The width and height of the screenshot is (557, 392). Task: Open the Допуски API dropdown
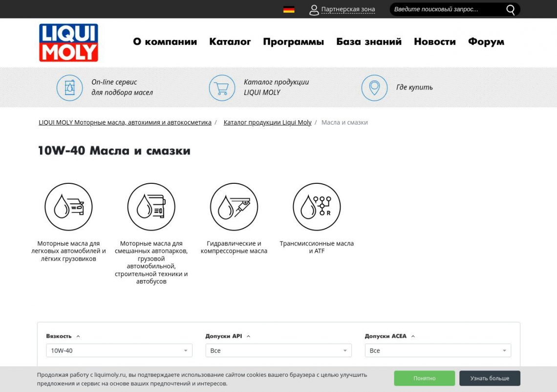coord(278,350)
